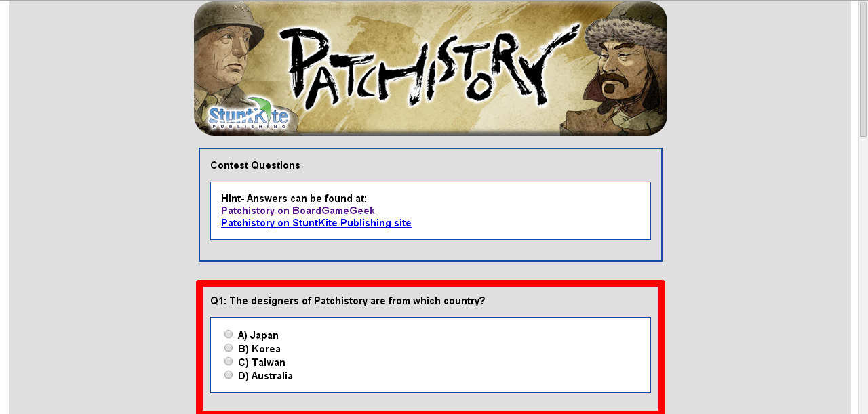Open Patchistory on StuntKite Publishing site link
The image size is (868, 414).
(x=316, y=223)
